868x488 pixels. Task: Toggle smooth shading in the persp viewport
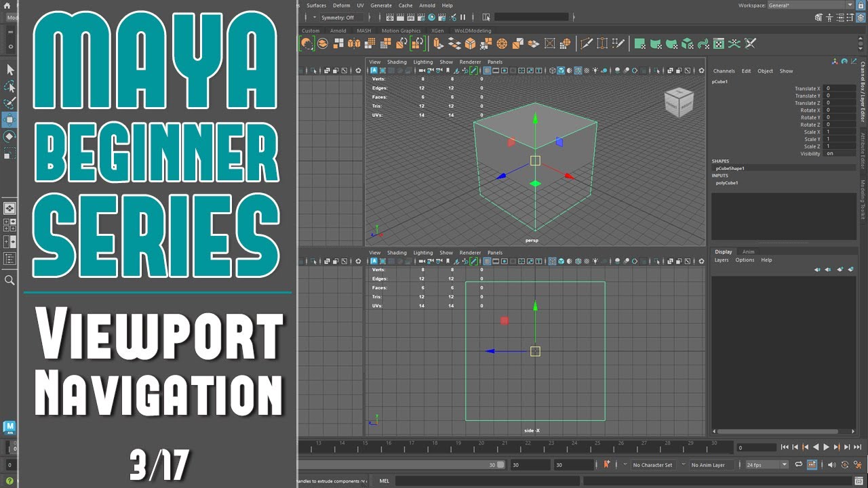(x=561, y=70)
